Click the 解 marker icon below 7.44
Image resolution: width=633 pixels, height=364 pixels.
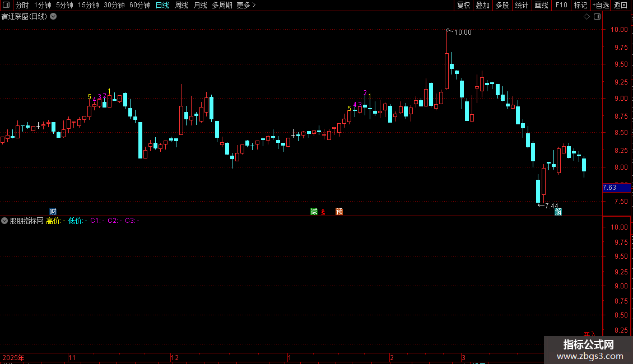pos(558,212)
